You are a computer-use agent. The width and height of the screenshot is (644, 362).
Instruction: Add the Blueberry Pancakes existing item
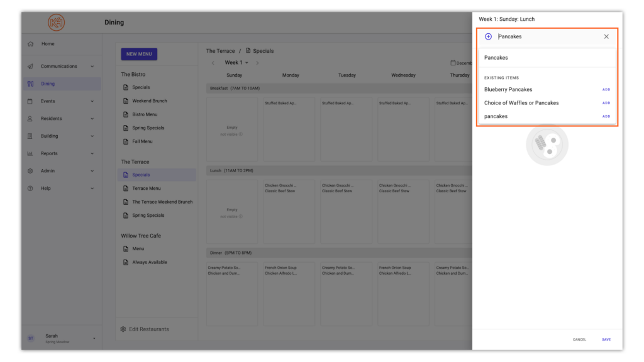(x=606, y=89)
